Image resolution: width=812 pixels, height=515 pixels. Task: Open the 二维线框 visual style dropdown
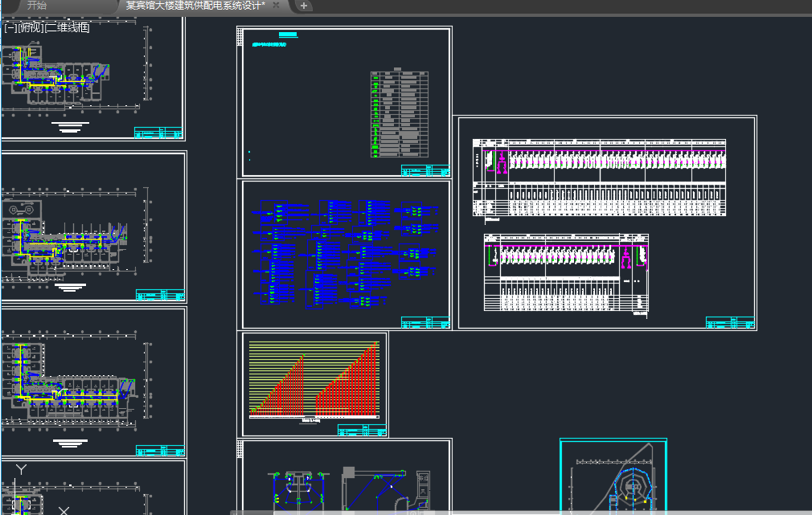(68, 27)
